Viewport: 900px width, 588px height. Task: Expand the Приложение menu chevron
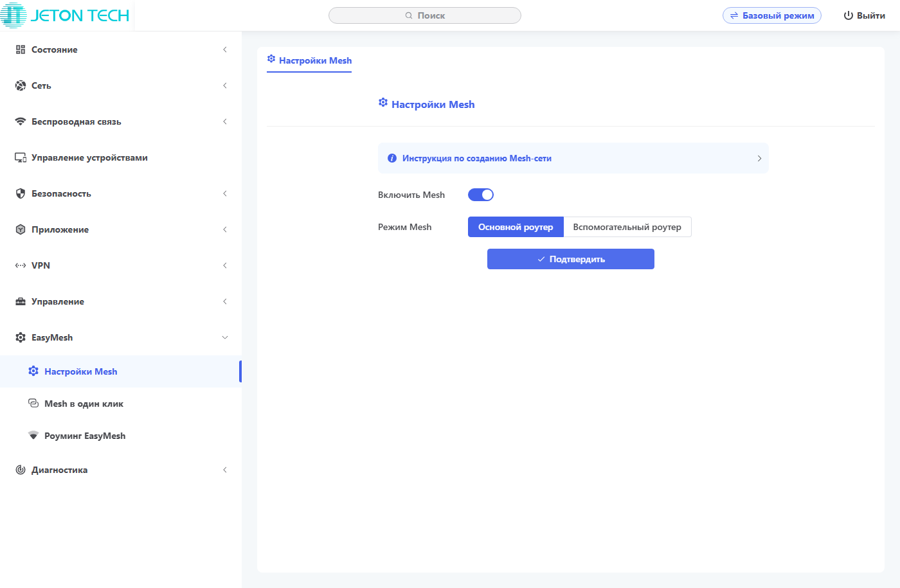pos(225,229)
